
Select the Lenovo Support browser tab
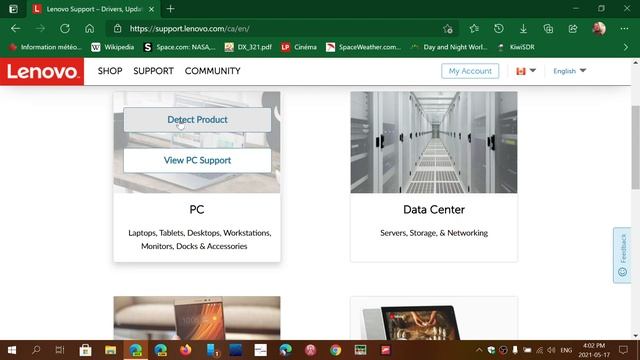pos(94,9)
